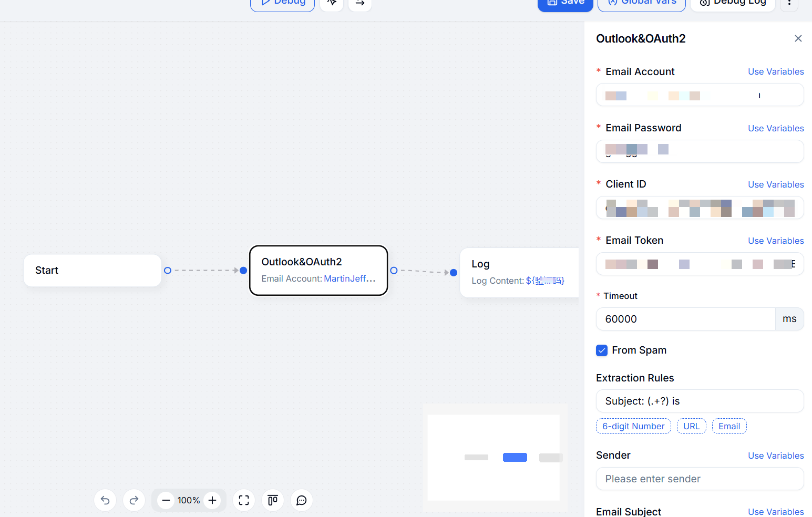Zoom in with the plus button

click(212, 500)
